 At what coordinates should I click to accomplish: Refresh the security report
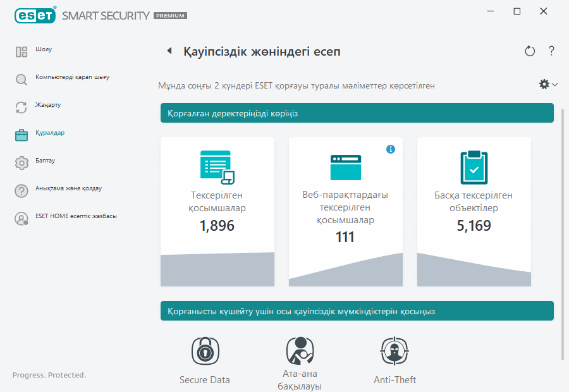tap(530, 51)
